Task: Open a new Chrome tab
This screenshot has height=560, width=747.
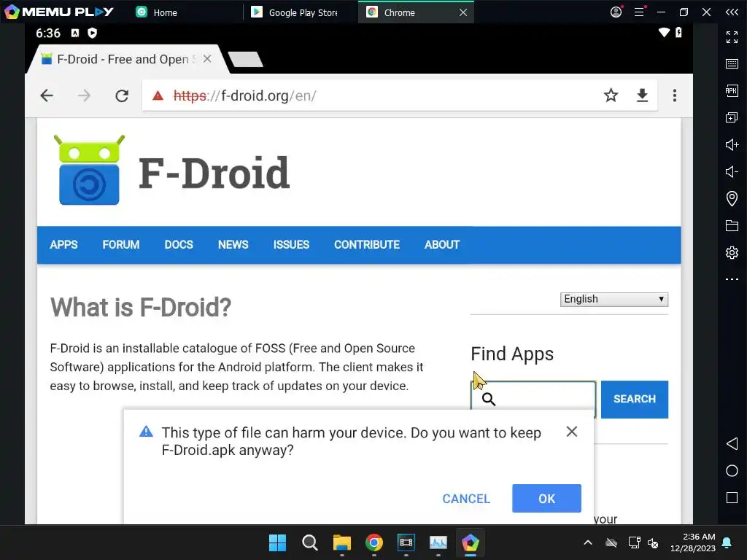Action: coord(245,60)
